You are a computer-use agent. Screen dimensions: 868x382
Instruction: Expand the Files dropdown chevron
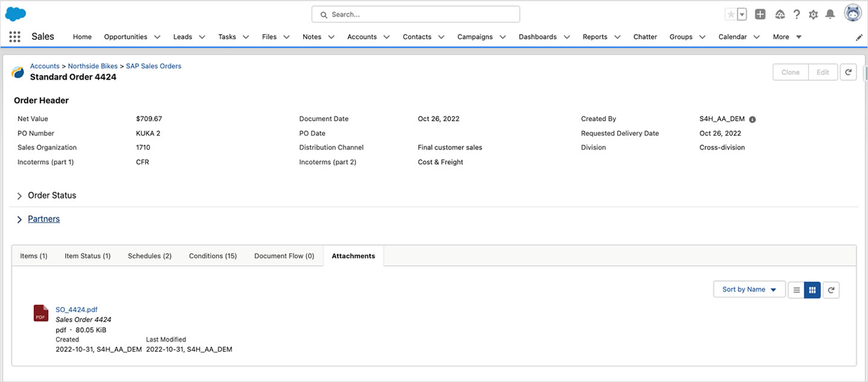coord(287,37)
